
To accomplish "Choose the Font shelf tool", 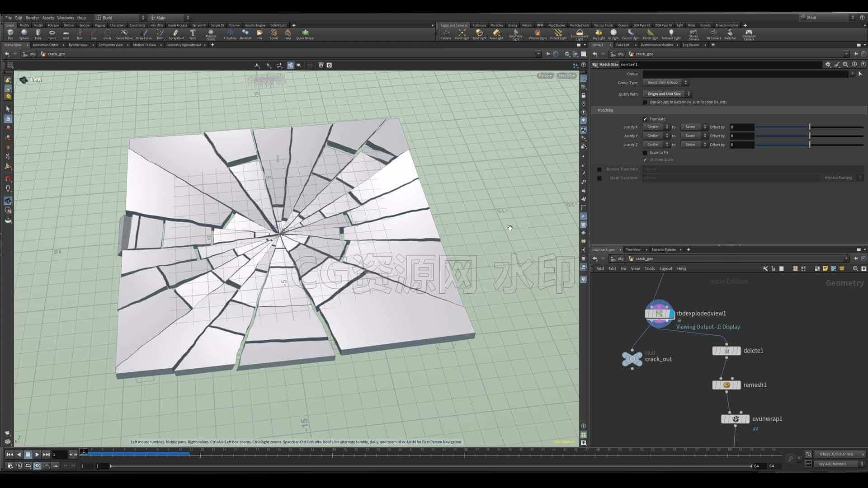I will (x=193, y=34).
